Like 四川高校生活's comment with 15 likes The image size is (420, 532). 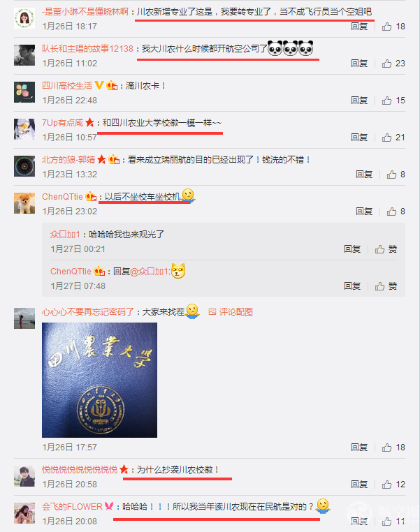pos(393,101)
